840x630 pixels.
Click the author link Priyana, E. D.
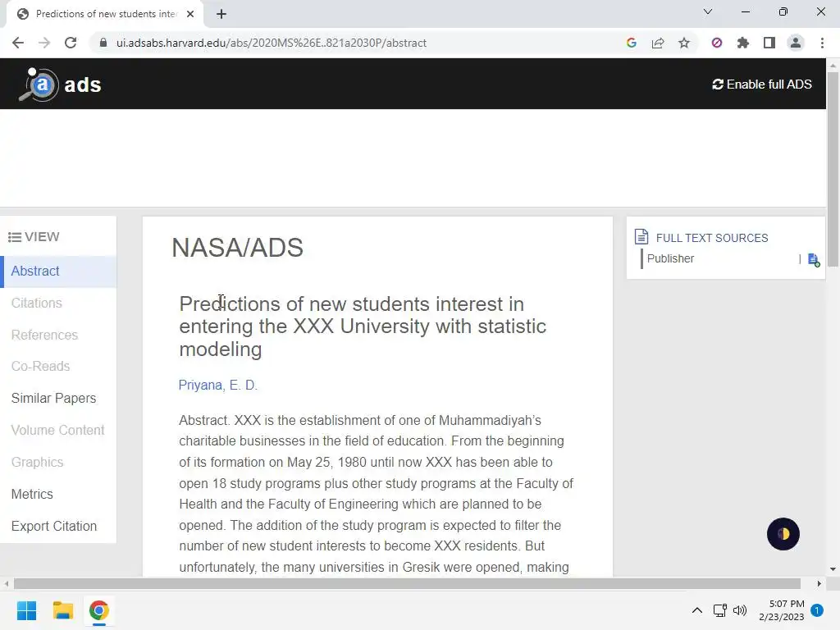(218, 386)
